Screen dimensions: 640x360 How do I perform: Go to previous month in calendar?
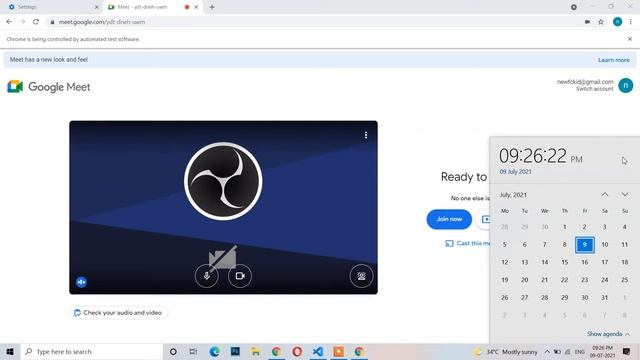pos(605,195)
